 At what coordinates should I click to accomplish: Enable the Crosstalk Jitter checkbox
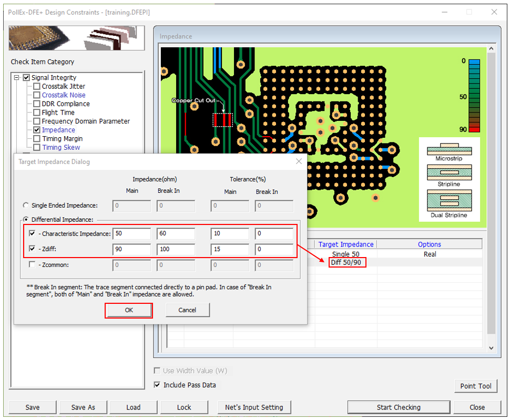(37, 86)
